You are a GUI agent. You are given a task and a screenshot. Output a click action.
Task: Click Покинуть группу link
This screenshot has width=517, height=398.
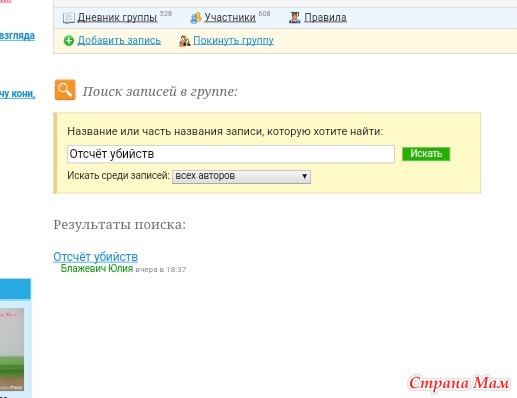pyautogui.click(x=233, y=40)
